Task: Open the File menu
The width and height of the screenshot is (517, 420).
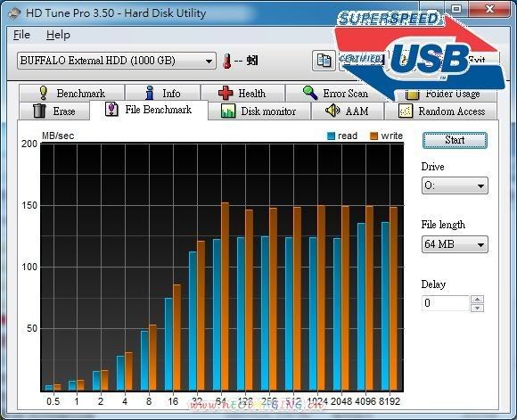Action: tap(21, 35)
